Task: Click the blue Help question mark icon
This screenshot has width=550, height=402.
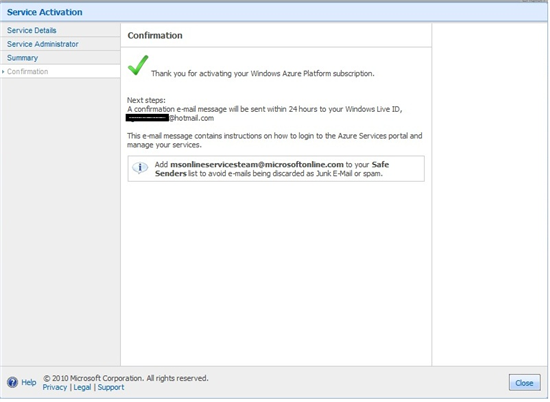Action: coord(12,382)
